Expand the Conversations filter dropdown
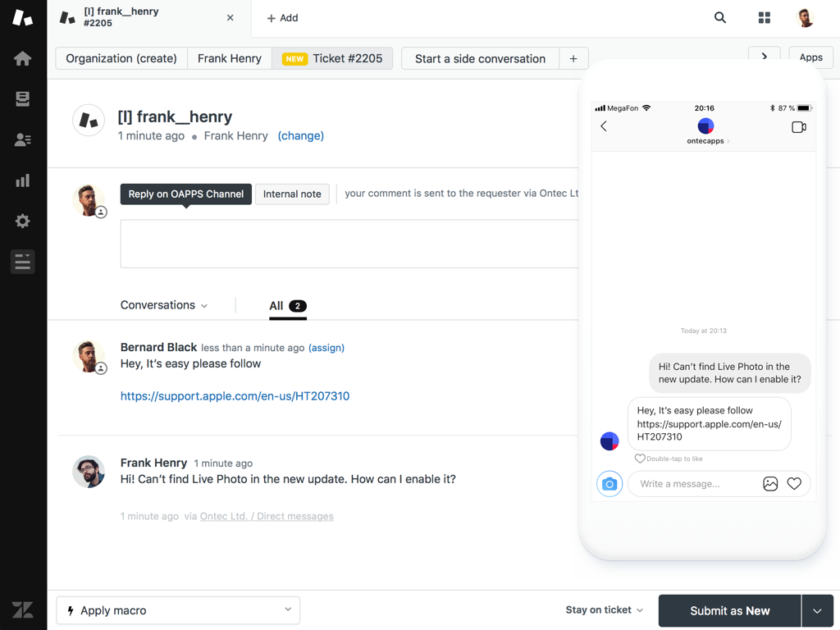 click(x=163, y=304)
